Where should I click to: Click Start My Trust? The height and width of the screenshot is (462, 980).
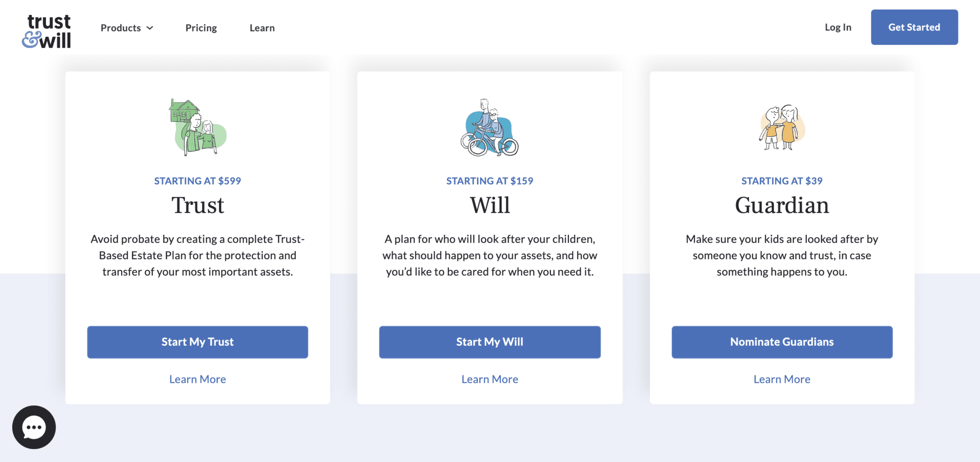[197, 341]
